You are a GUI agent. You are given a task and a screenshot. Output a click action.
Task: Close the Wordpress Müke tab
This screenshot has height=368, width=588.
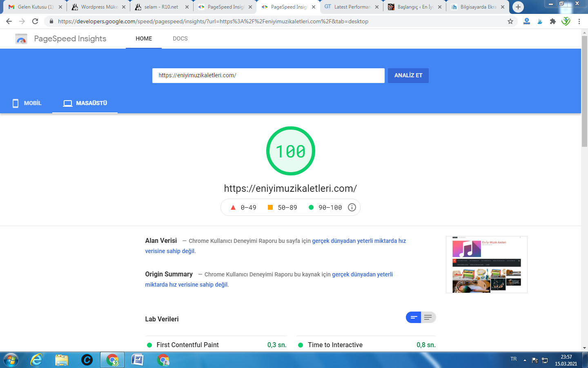[124, 7]
